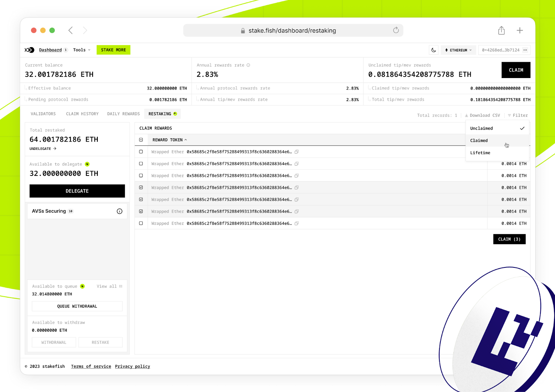Open a new tab with the plus icon
This screenshot has width=555, height=392.
520,30
